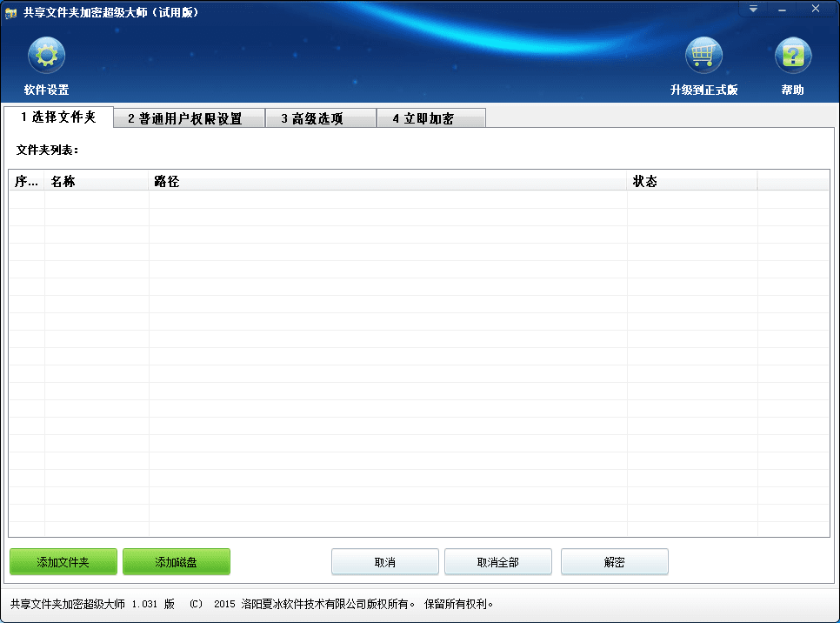The image size is (840, 623).
Task: Open the 帮助 question mark icon
Action: [792, 57]
